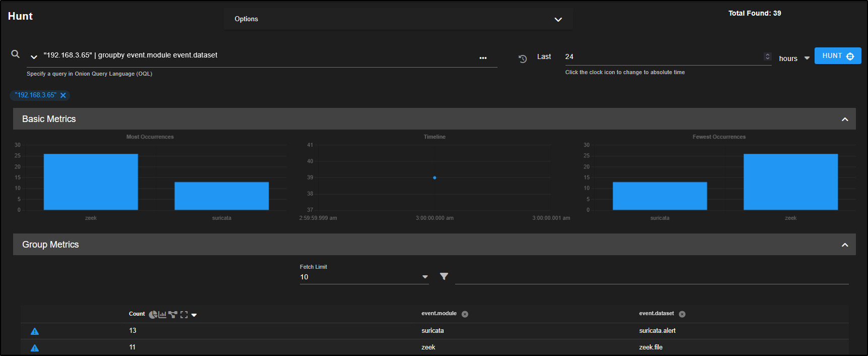The image size is (868, 356).
Task: Click the clock icon to switch to absolute time
Action: [x=523, y=58]
